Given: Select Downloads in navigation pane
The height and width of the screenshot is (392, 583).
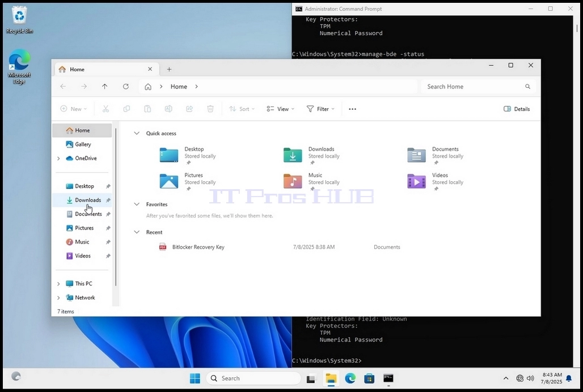Looking at the screenshot, I should pyautogui.click(x=82, y=200).
